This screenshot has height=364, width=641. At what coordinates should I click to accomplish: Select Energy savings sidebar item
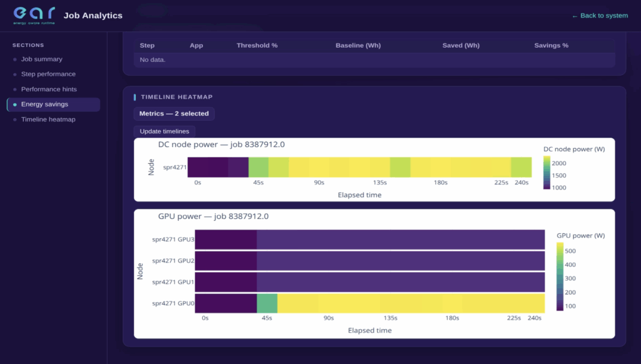[54, 104]
